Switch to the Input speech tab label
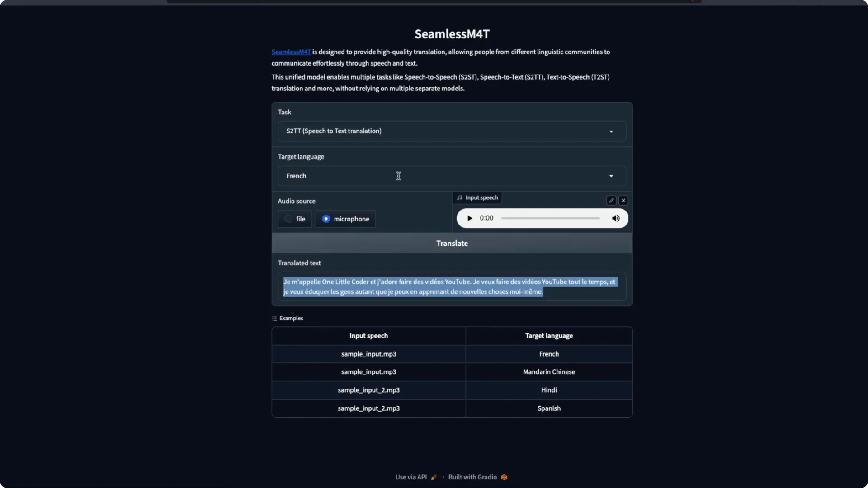868x488 pixels. 481,197
